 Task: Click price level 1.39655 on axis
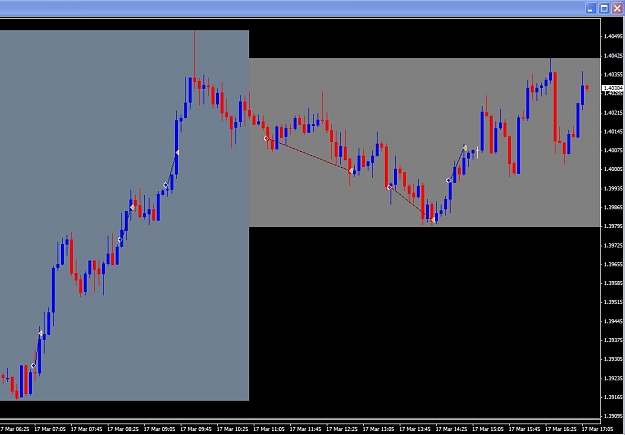pyautogui.click(x=613, y=264)
